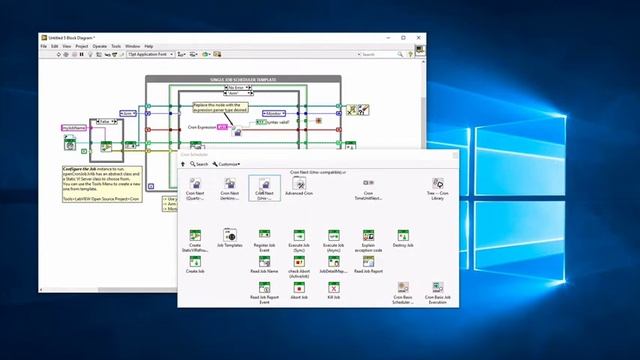Click the Run arrow in the toolbar
Viewport: 640px width, 360px height.
(x=58, y=54)
